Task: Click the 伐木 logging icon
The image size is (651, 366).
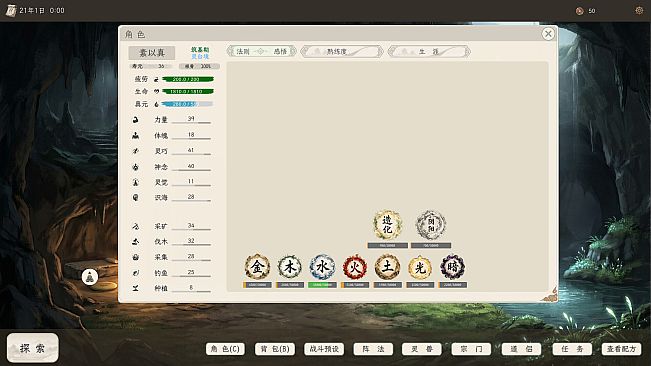Action: click(x=135, y=242)
